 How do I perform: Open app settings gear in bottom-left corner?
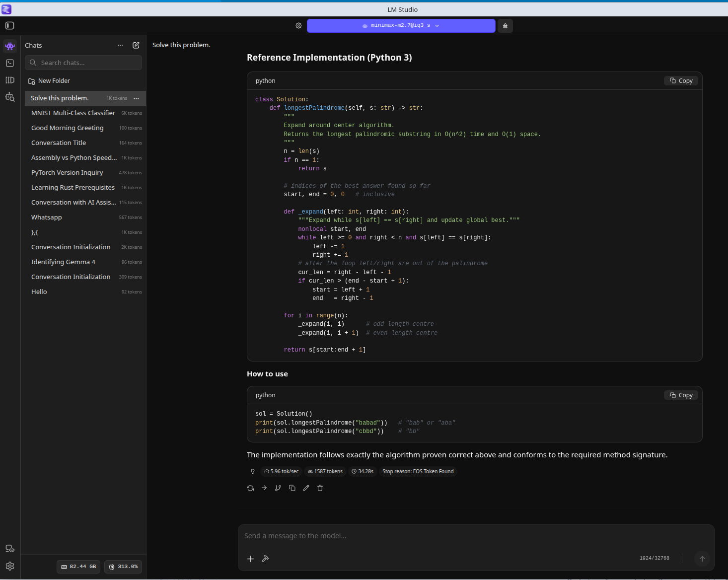pos(10,566)
